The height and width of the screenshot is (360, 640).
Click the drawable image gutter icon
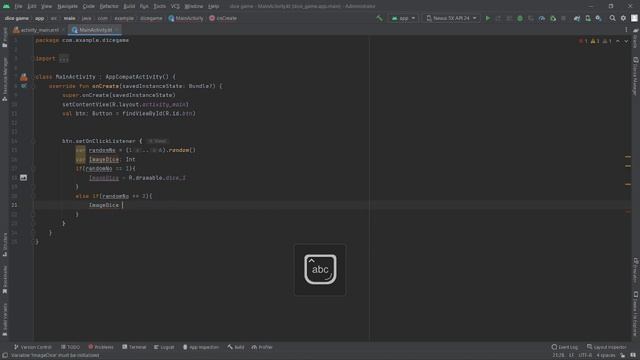coord(23,178)
